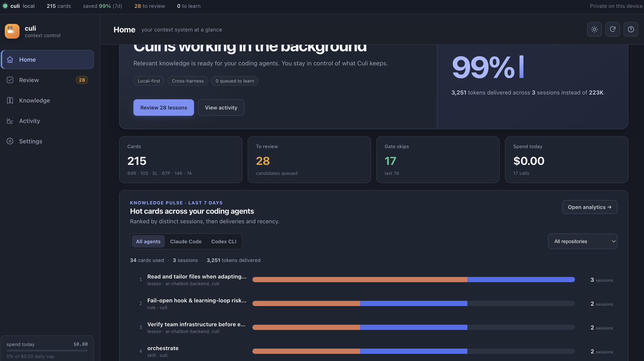Image resolution: width=644 pixels, height=361 pixels.
Task: Open the To review 28 stat card
Action: 309,159
